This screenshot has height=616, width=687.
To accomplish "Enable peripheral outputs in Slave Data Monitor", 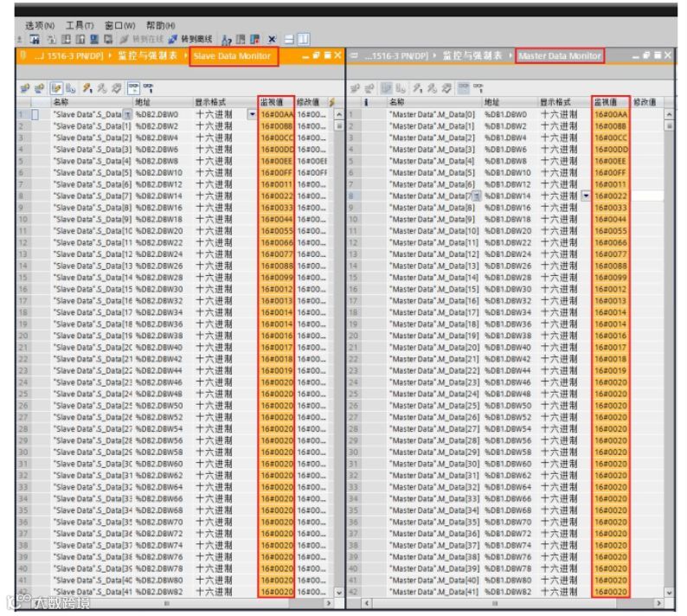I will [x=116, y=88].
